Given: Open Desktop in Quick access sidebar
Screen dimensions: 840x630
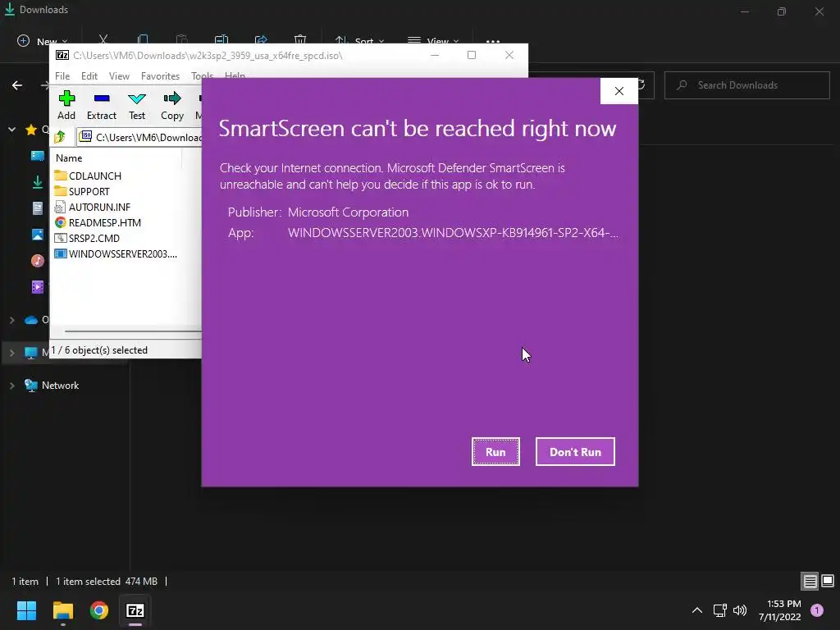Looking at the screenshot, I should click(38, 156).
